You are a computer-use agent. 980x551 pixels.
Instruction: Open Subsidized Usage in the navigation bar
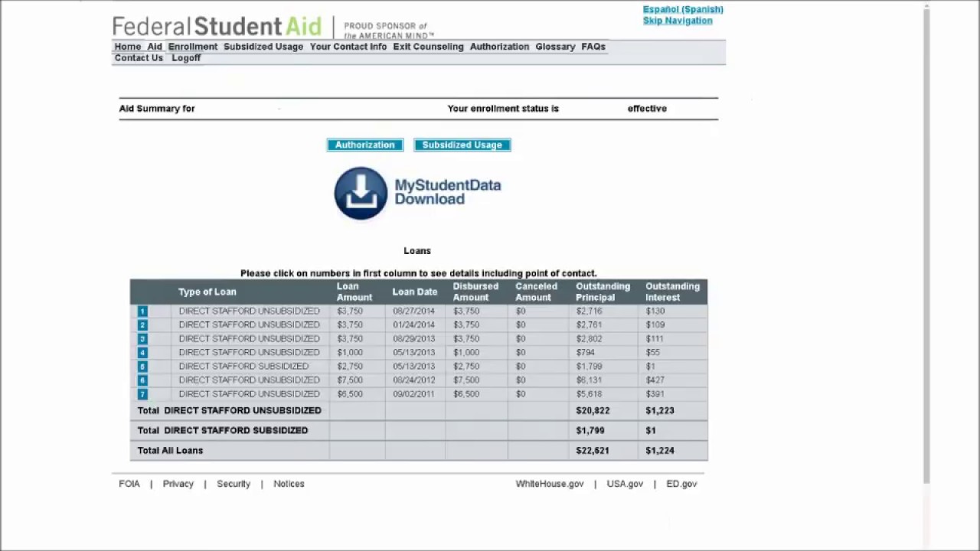point(263,47)
